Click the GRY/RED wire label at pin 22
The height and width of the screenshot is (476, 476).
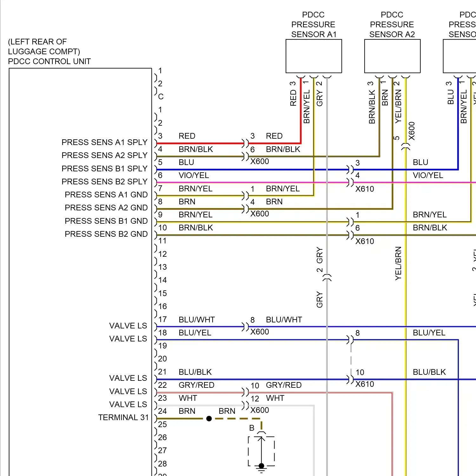click(x=196, y=385)
